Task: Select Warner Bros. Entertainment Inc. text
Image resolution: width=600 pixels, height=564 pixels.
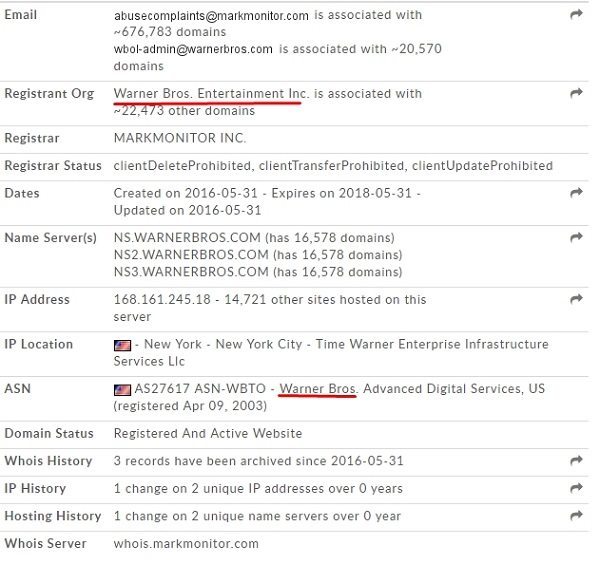Action: tap(211, 93)
